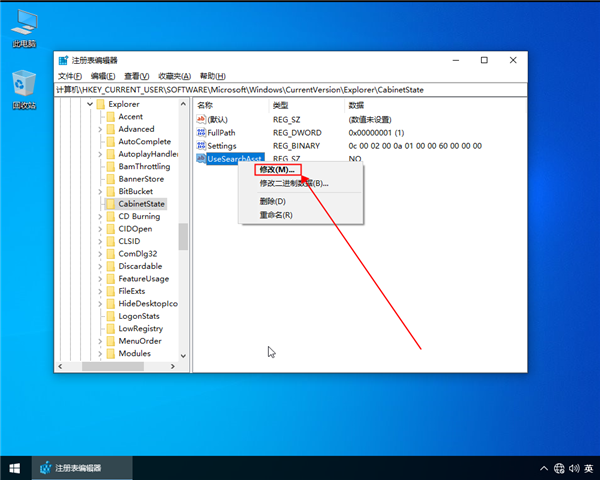Select the 回收站 recycle bin icon
This screenshot has width=600, height=480.
[23, 87]
